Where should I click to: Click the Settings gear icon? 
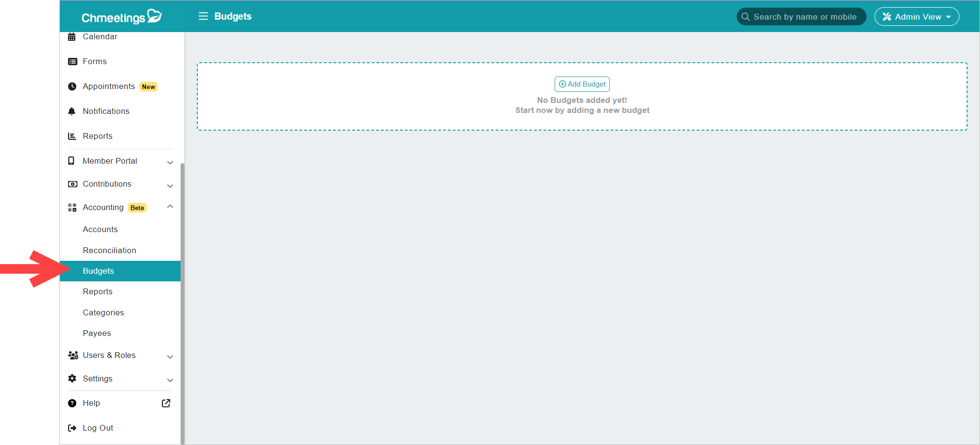pyautogui.click(x=72, y=378)
